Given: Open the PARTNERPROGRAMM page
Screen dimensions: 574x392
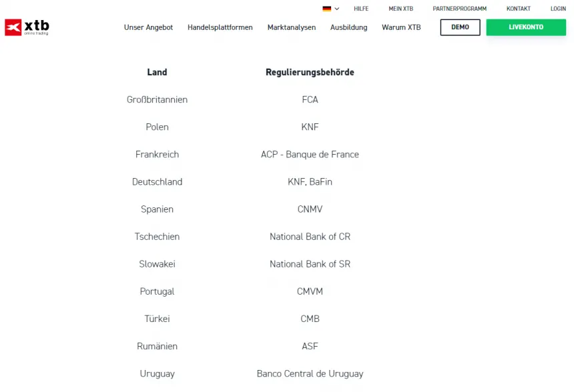Looking at the screenshot, I should click(459, 9).
